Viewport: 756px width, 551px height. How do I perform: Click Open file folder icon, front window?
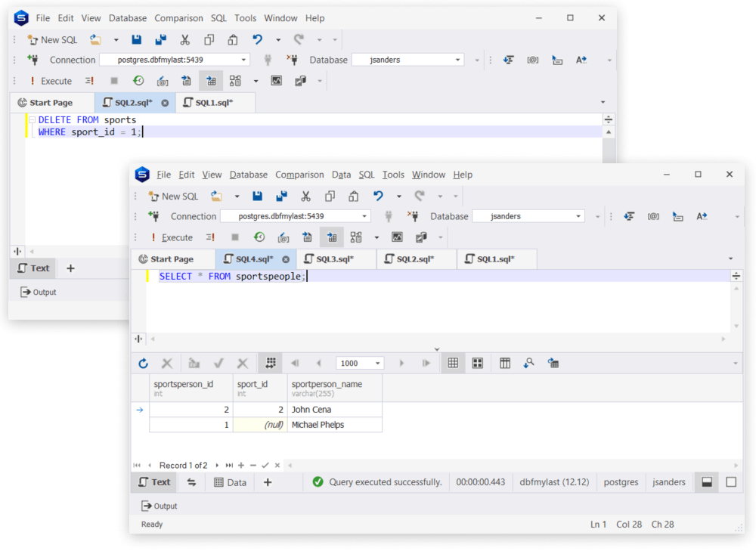(216, 197)
